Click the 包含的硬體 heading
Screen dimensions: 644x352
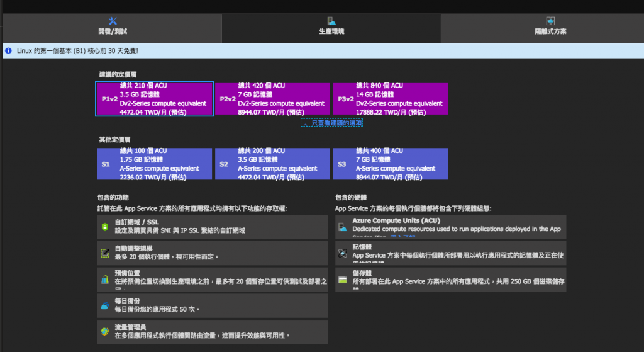pyautogui.click(x=351, y=197)
